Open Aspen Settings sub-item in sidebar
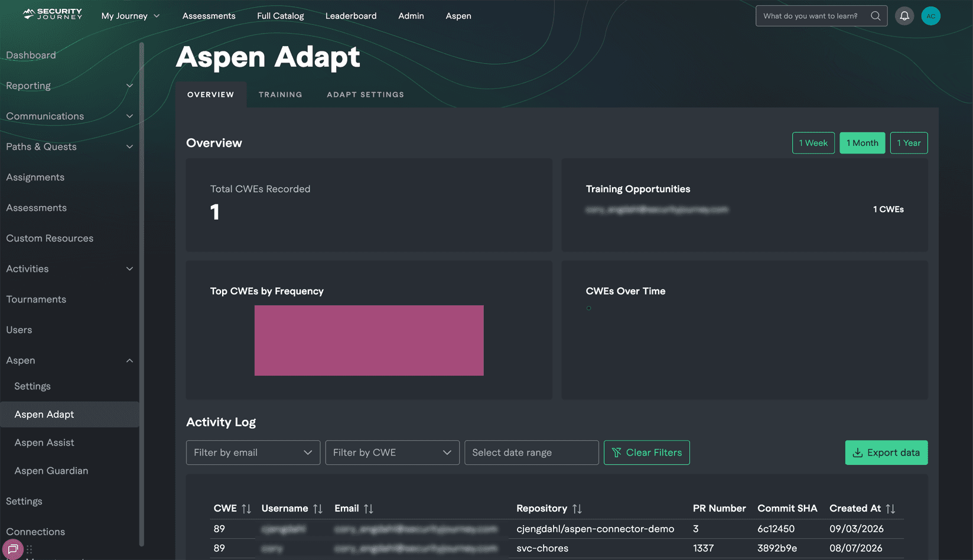The image size is (973, 560). point(32,386)
